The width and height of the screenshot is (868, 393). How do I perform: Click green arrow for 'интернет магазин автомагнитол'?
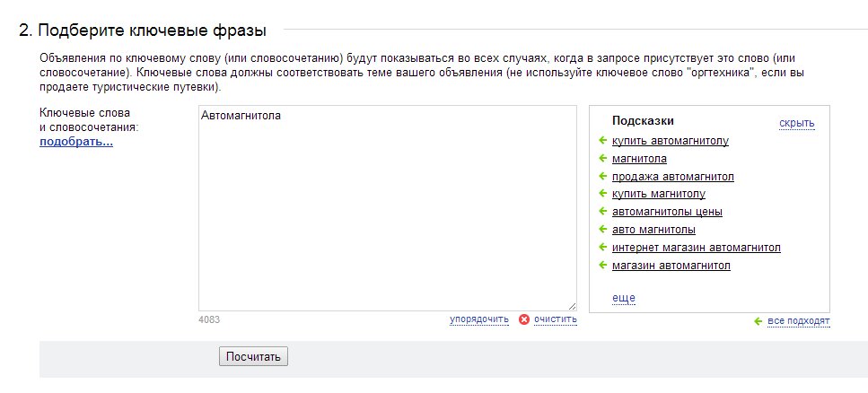click(x=603, y=247)
